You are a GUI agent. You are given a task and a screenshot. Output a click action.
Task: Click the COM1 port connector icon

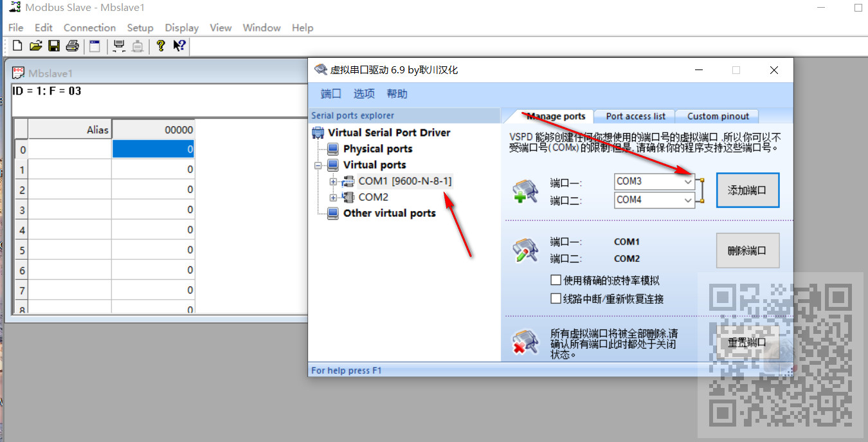click(348, 181)
